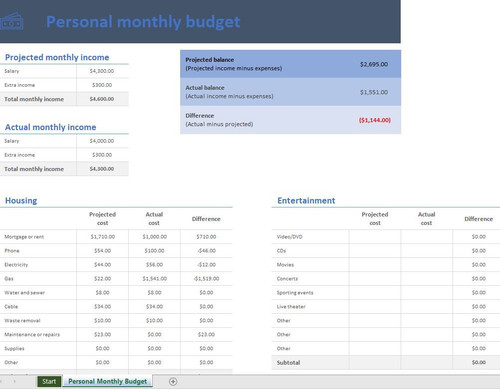
Task: Click the CDs row label
Action: pyautogui.click(x=281, y=251)
